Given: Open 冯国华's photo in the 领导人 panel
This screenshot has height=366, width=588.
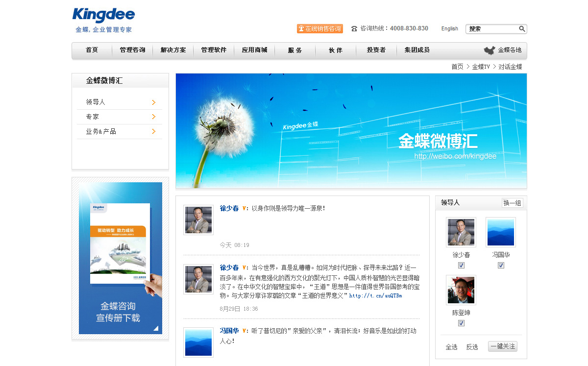Looking at the screenshot, I should 501,232.
